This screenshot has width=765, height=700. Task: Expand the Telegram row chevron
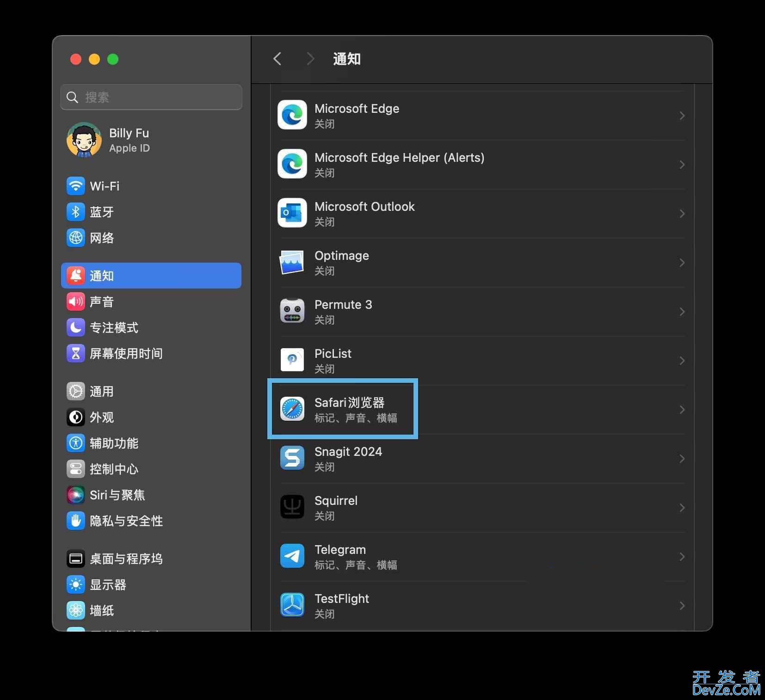pyautogui.click(x=682, y=557)
